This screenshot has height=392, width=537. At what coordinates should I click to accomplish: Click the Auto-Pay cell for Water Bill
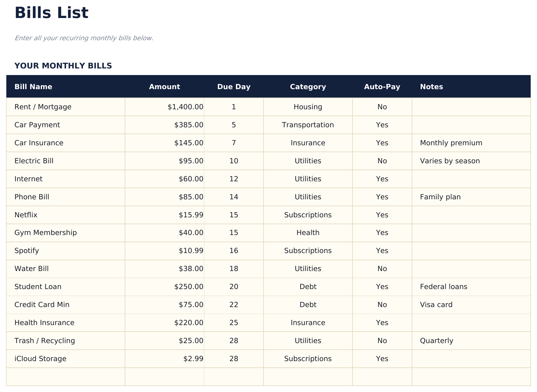382,269
